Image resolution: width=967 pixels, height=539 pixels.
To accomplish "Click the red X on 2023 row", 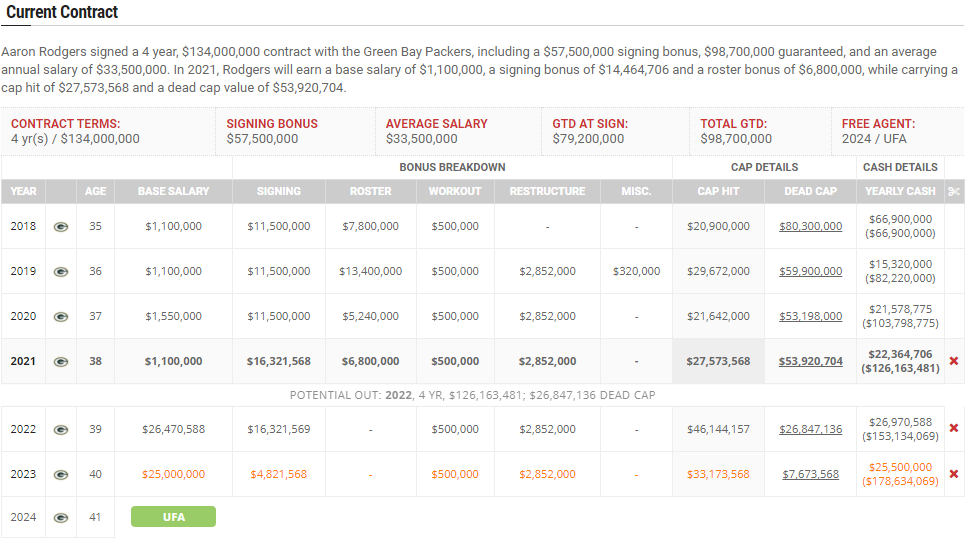I will (x=953, y=474).
